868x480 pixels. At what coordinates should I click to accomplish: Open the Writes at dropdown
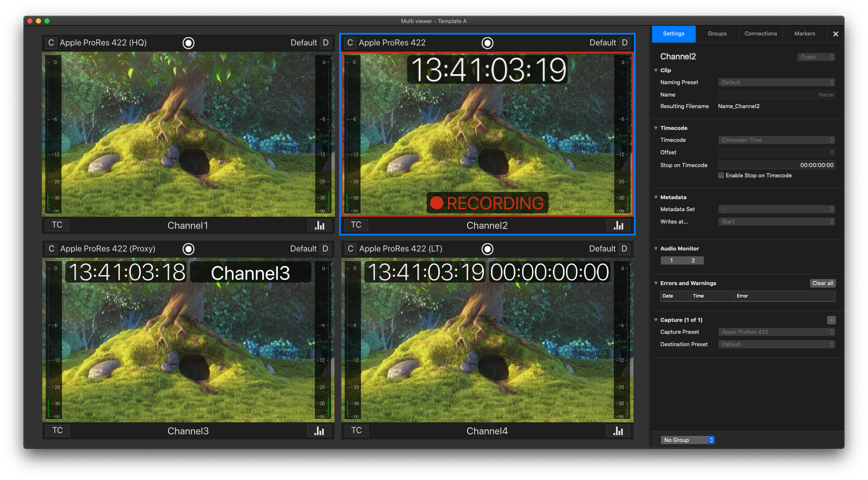pos(777,221)
